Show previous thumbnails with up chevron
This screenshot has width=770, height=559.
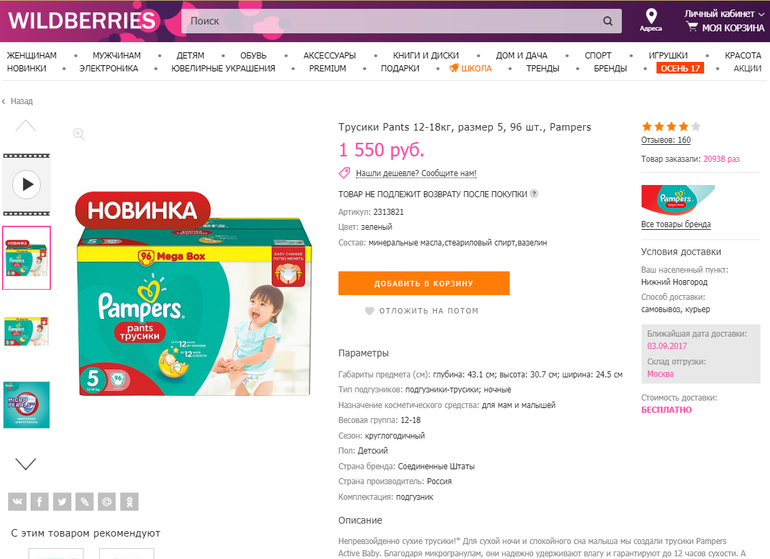pos(26,126)
